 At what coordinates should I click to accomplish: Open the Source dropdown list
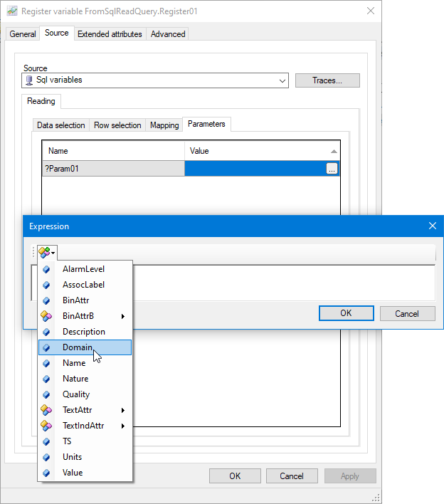pyautogui.click(x=282, y=80)
